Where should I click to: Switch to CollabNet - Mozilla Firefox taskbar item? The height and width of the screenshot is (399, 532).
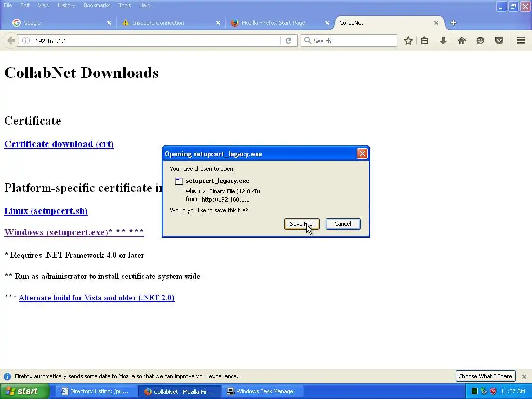(179, 391)
